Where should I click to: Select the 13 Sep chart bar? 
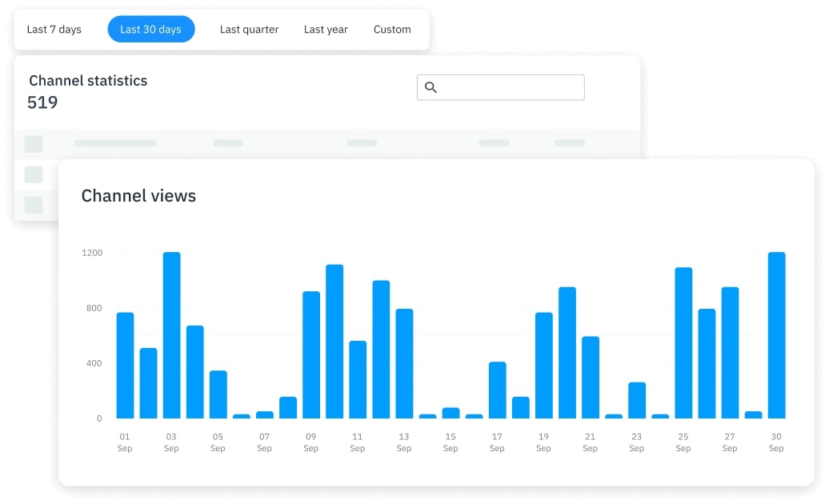pos(404,364)
